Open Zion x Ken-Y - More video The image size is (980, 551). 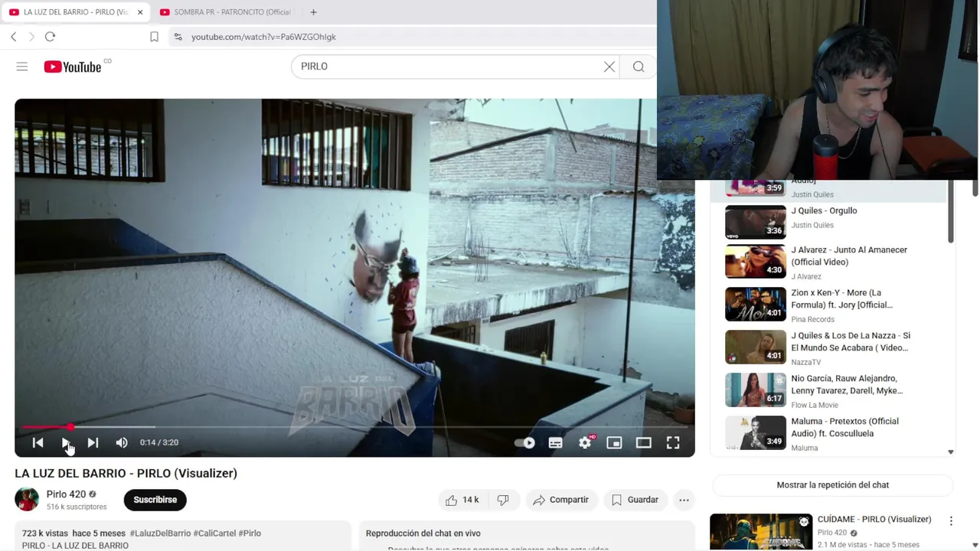(x=827, y=305)
